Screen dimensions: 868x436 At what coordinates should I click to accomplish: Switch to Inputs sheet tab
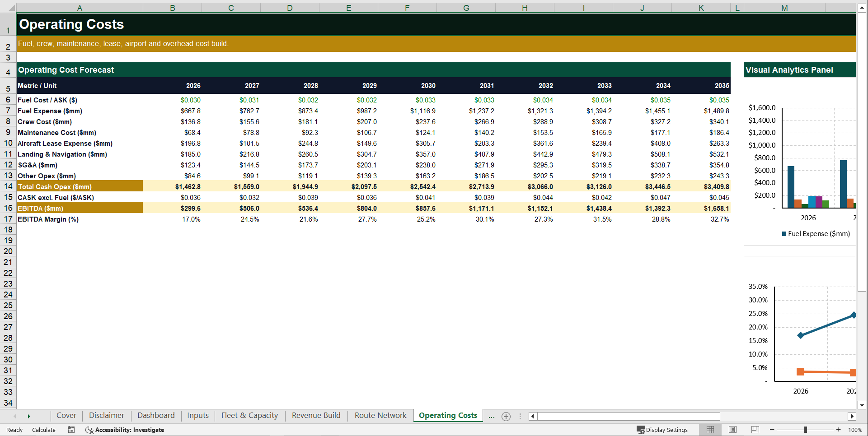198,415
